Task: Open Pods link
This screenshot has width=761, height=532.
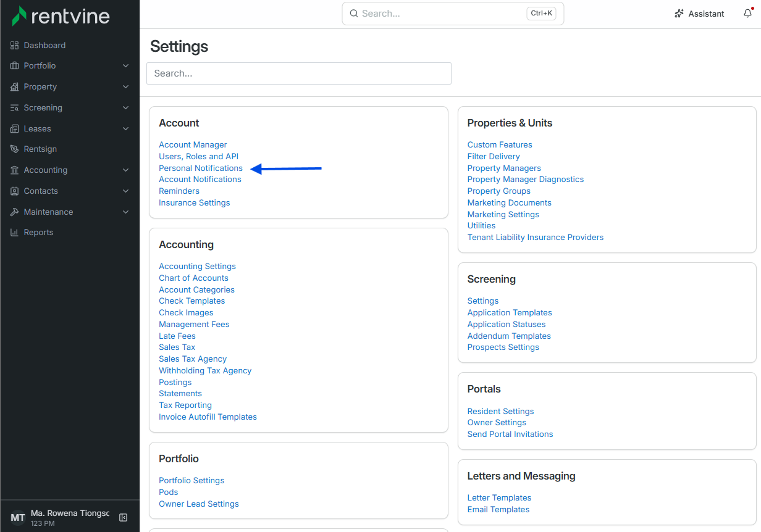Action: click(169, 492)
